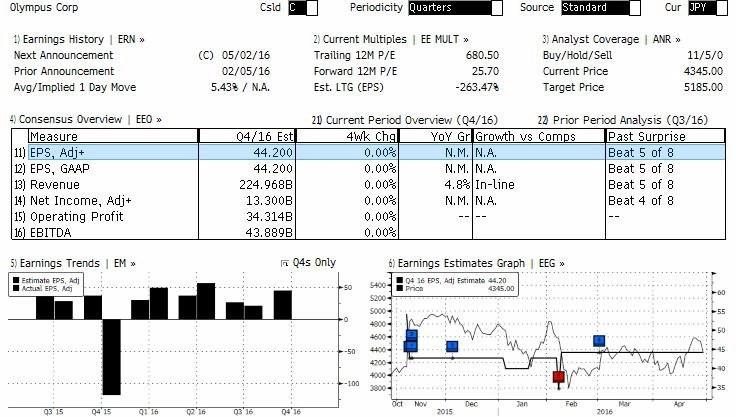Viewport: 736px width, 417px height.
Task: Click the YoY Gr column header
Action: 435,136
